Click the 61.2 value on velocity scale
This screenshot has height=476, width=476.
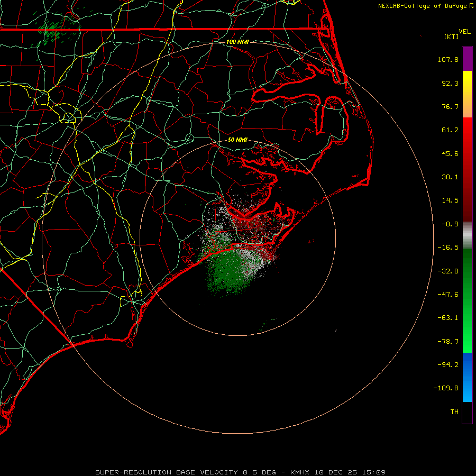pos(450,130)
